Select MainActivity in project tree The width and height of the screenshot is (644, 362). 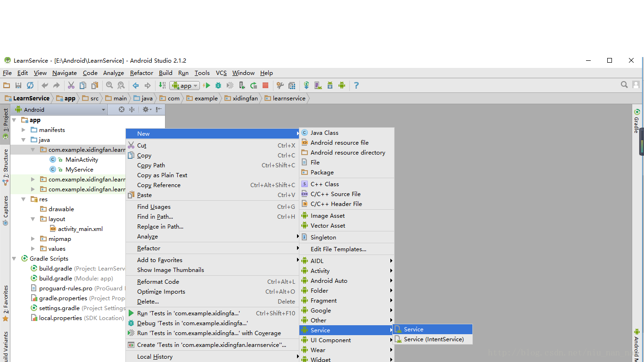(x=82, y=160)
